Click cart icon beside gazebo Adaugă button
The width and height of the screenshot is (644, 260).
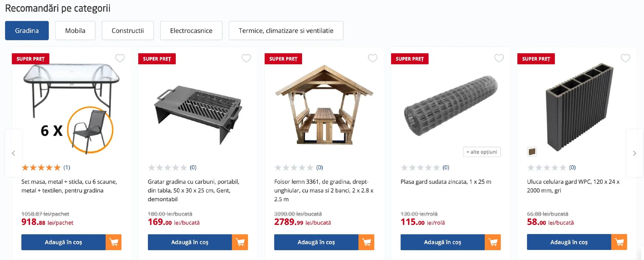pos(367,242)
